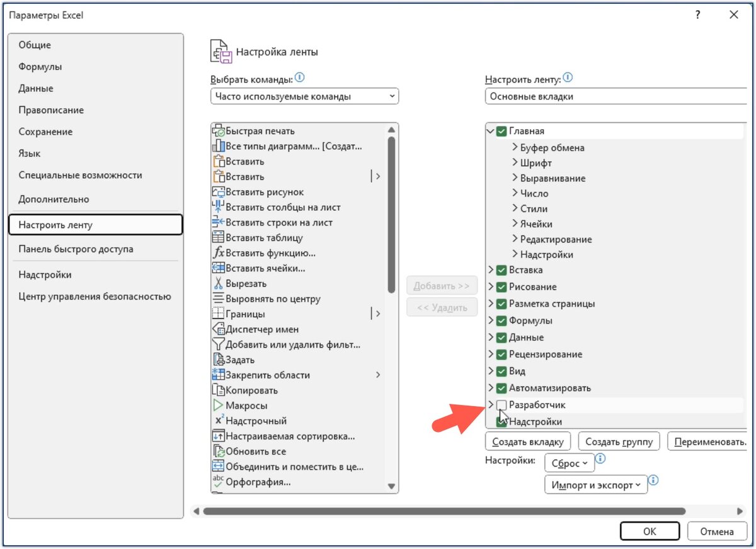Click the horizontal scrollbar at dialog bottom

coord(444,511)
